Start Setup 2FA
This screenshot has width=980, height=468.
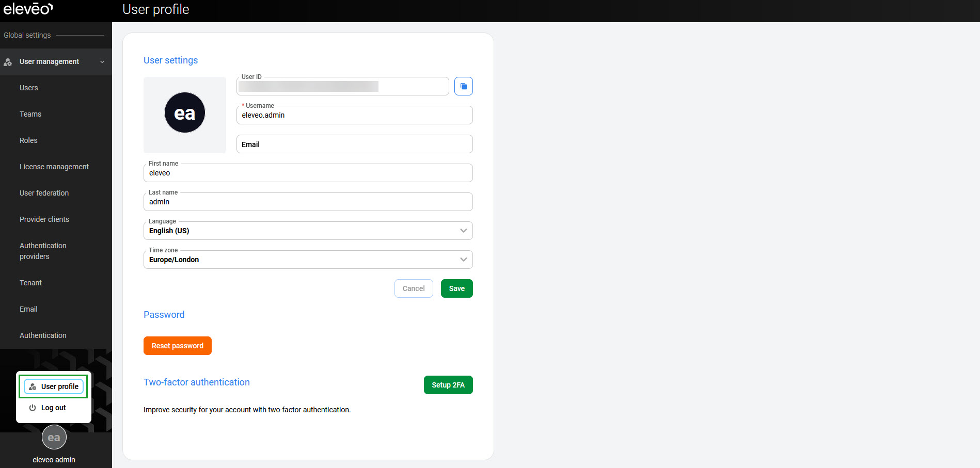(448, 385)
